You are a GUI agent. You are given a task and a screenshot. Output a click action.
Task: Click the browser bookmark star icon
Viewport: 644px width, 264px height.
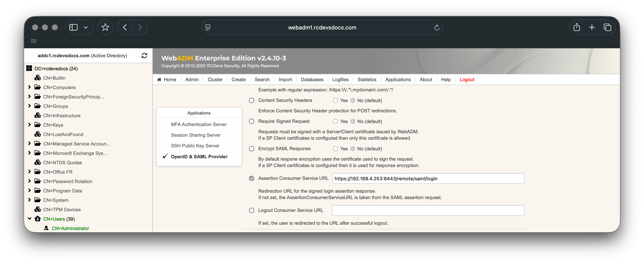click(105, 27)
